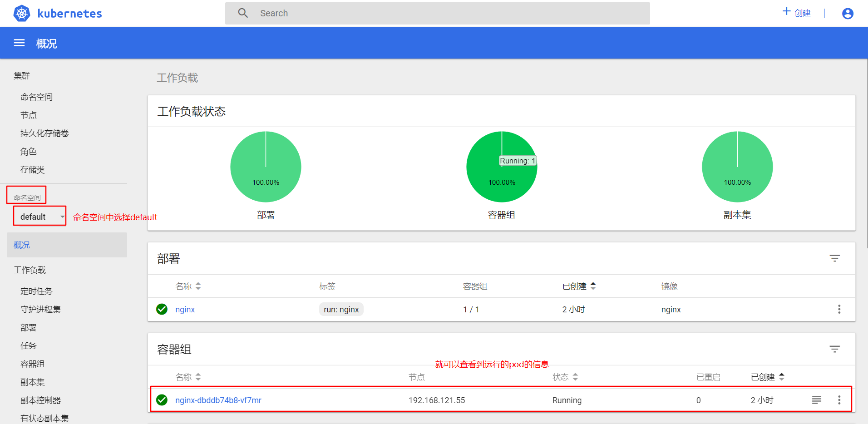This screenshot has width=868, height=424.
Task: View logs of nginx-dbddb74b8-vf7mr pod
Action: coord(816,400)
